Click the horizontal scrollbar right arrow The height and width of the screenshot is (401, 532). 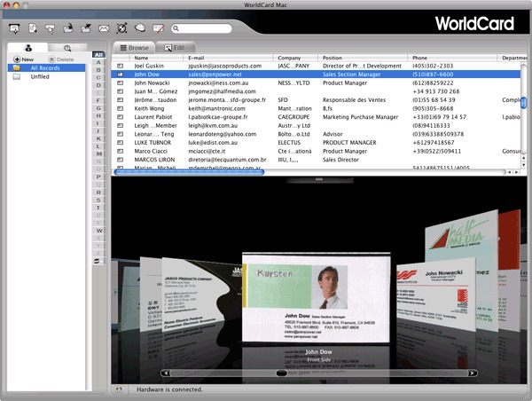(516, 172)
